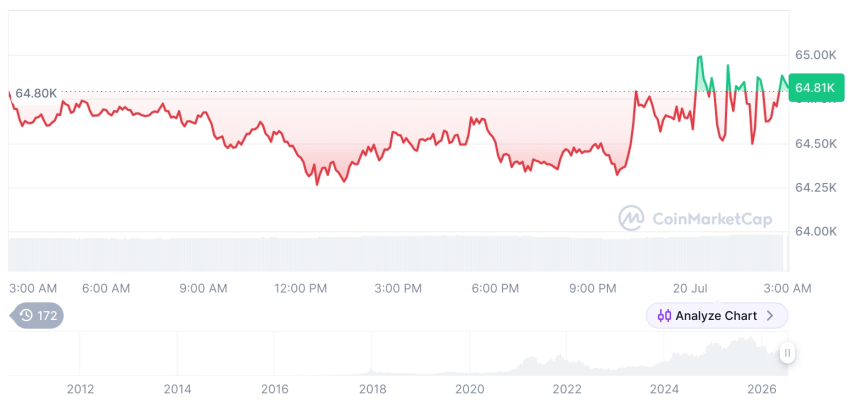This screenshot has width=860, height=401.
Task: Click 2016 on the overview timeline
Action: 275,389
